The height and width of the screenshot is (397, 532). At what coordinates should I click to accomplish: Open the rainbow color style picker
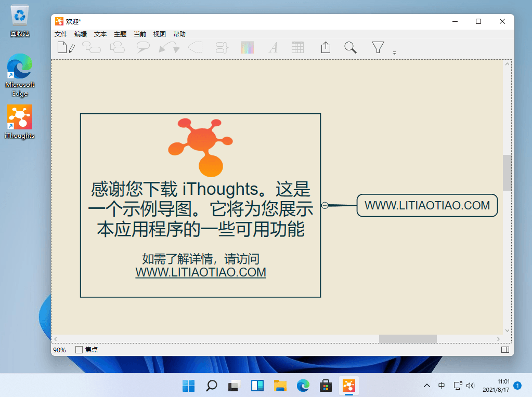[248, 47]
